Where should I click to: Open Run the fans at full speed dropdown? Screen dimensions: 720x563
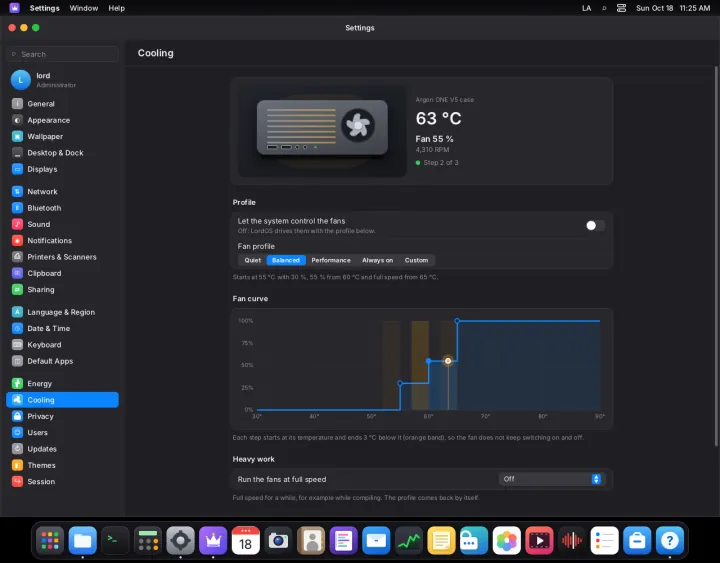551,479
